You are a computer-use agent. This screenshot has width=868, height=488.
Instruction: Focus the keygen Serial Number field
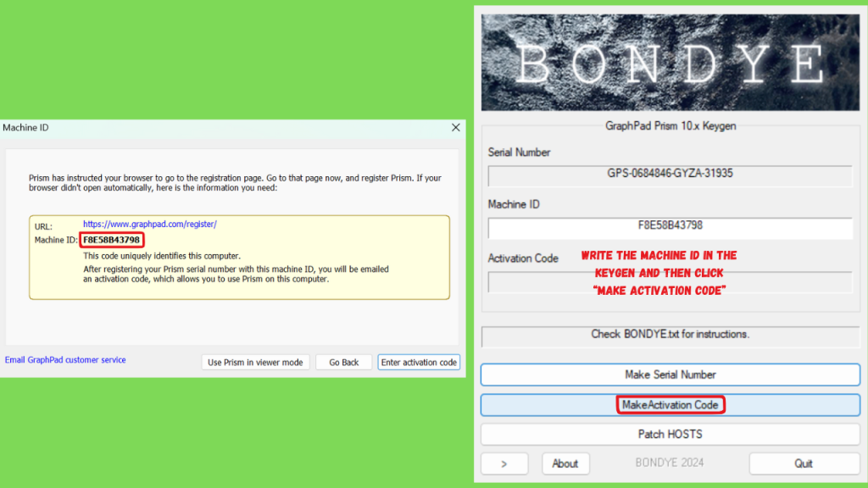pyautogui.click(x=670, y=175)
